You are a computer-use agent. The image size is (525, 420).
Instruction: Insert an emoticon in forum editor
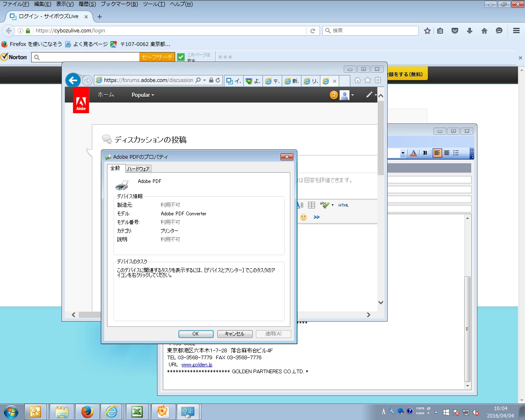pyautogui.click(x=304, y=217)
